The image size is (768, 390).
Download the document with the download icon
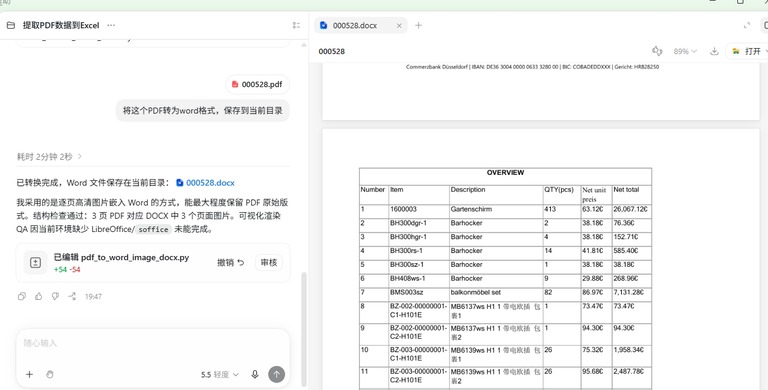pos(714,51)
